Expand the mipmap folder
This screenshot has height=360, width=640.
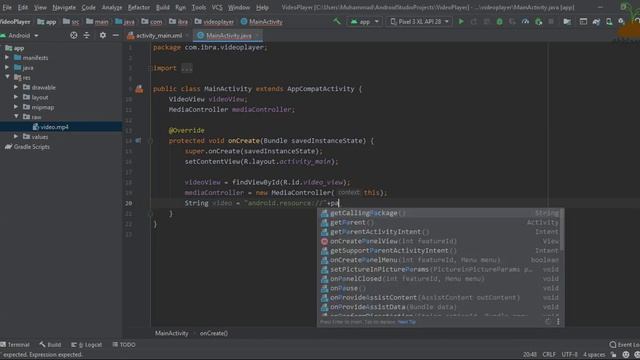click(x=16, y=107)
